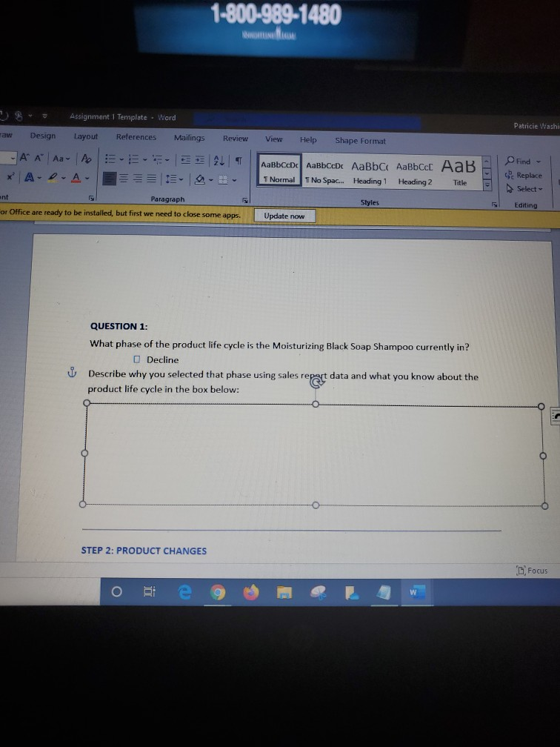The height and width of the screenshot is (747, 560).
Task: Check the Decline checkbox
Action: (x=136, y=359)
